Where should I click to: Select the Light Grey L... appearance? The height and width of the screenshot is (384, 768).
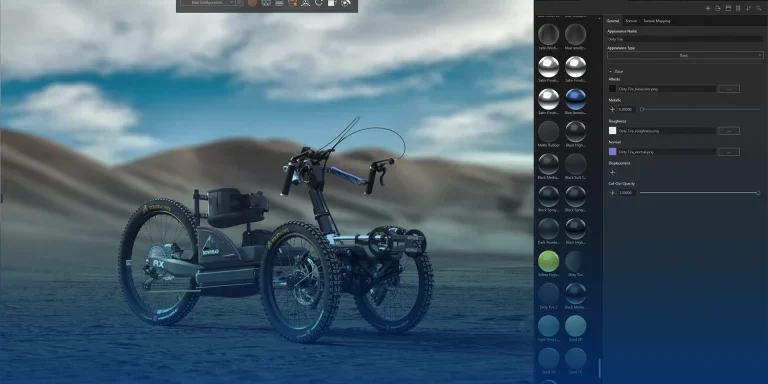click(549, 326)
